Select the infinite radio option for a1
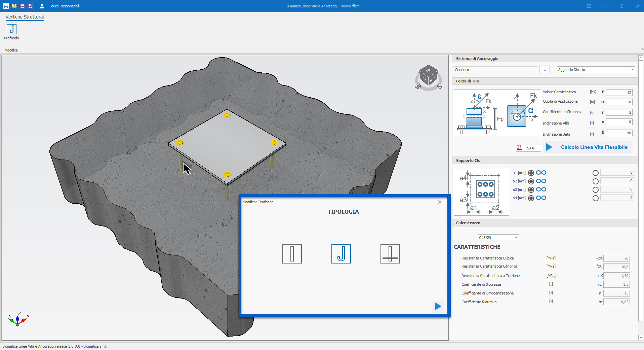The width and height of the screenshot is (644, 350). point(531,173)
